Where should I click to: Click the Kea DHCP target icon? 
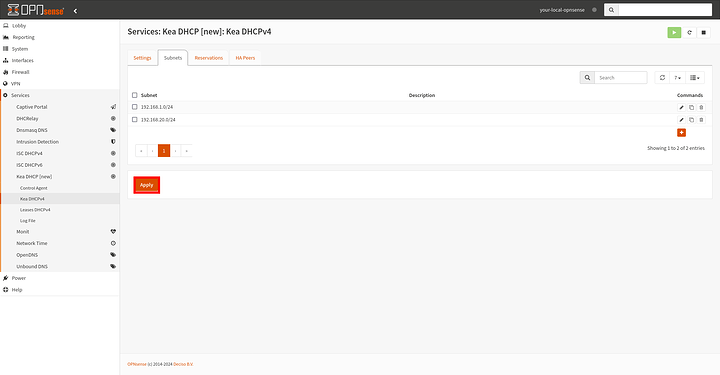click(x=113, y=176)
